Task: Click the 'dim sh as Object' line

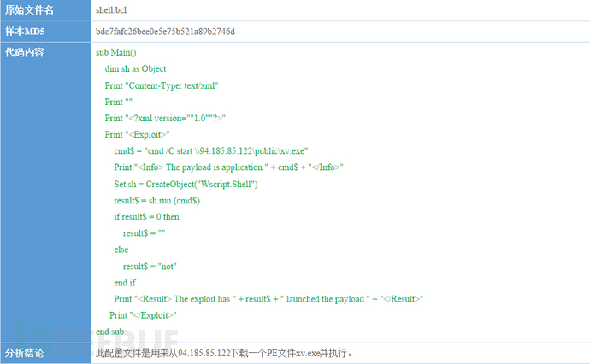Action: 135,69
